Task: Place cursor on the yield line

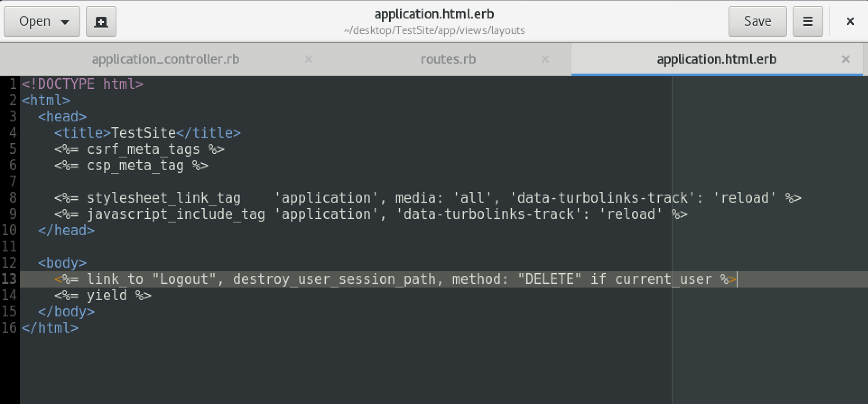Action: click(x=107, y=296)
